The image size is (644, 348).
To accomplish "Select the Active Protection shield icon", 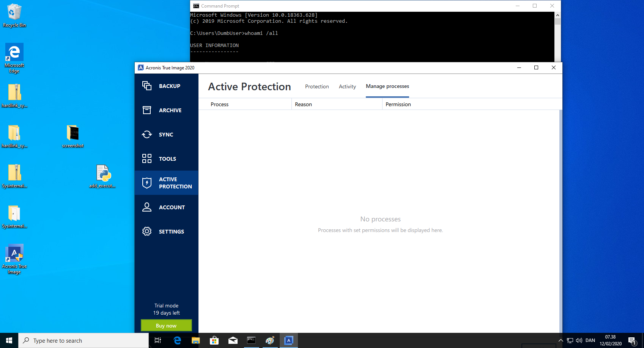I will (x=147, y=183).
